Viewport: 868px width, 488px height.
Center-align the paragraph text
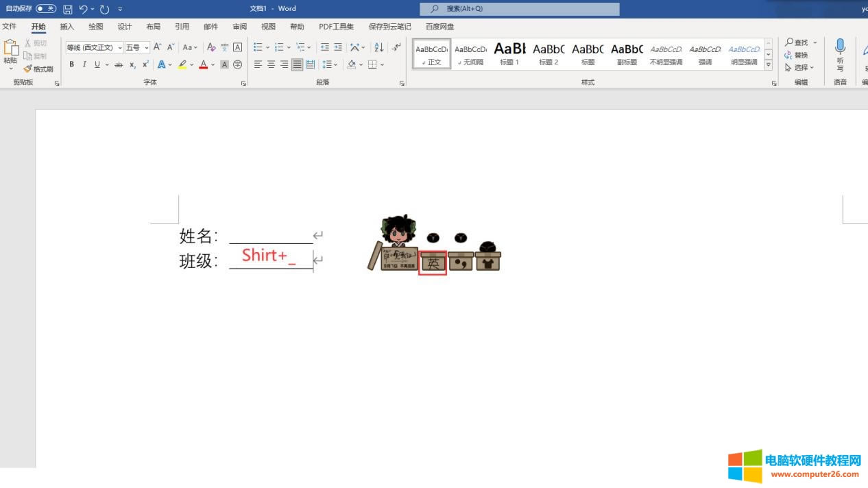tap(271, 64)
